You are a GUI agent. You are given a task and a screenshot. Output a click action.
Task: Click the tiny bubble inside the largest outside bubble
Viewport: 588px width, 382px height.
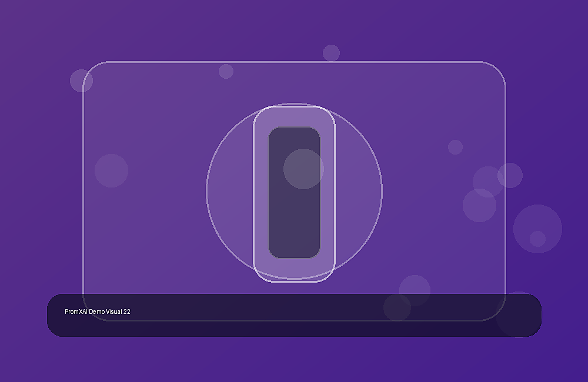[x=538, y=239]
